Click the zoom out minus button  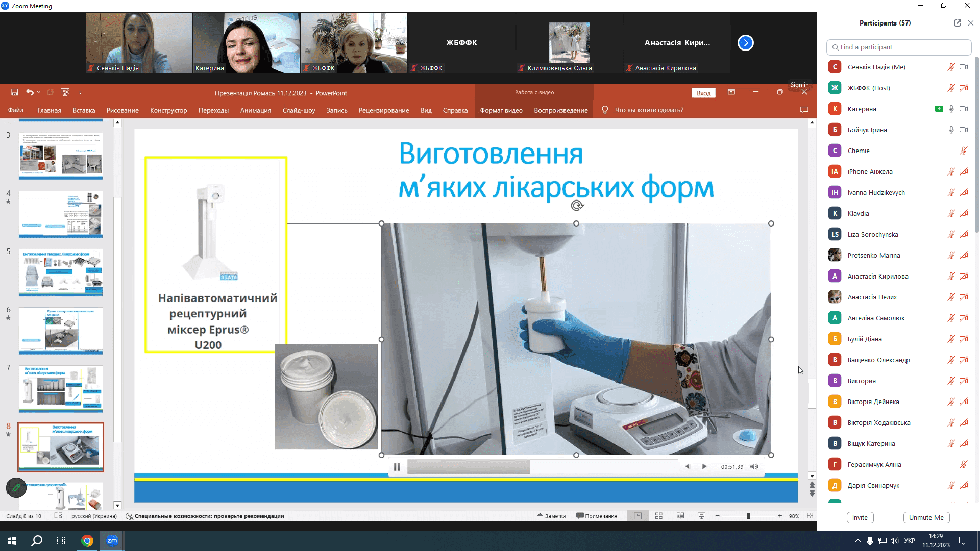(x=717, y=516)
